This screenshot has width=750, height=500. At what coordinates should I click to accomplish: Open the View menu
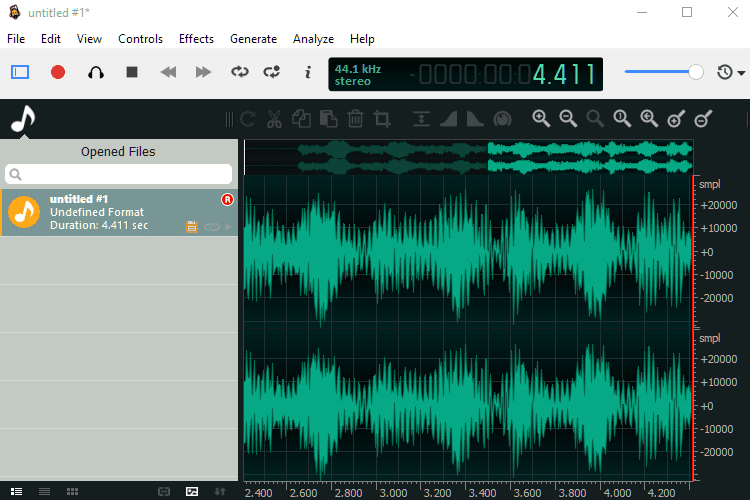click(x=89, y=39)
